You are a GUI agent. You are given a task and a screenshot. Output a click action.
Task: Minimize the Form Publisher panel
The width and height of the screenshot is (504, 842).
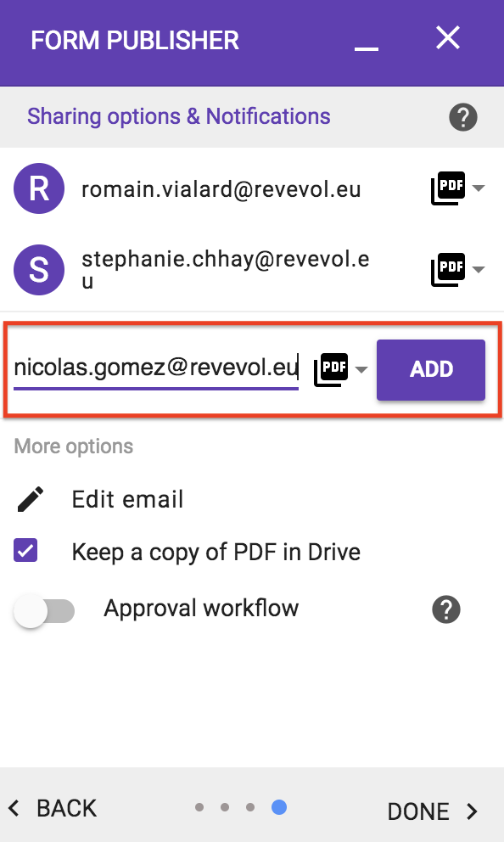click(367, 43)
